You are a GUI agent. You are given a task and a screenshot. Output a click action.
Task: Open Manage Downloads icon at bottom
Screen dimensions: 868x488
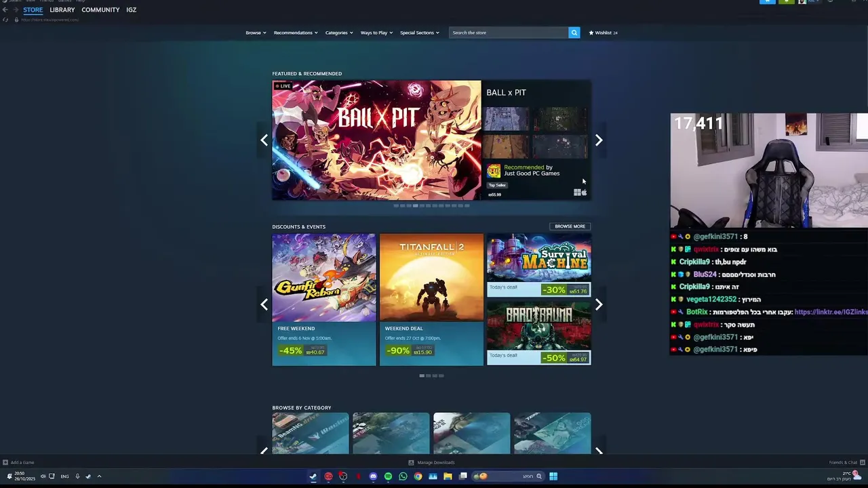[411, 462]
